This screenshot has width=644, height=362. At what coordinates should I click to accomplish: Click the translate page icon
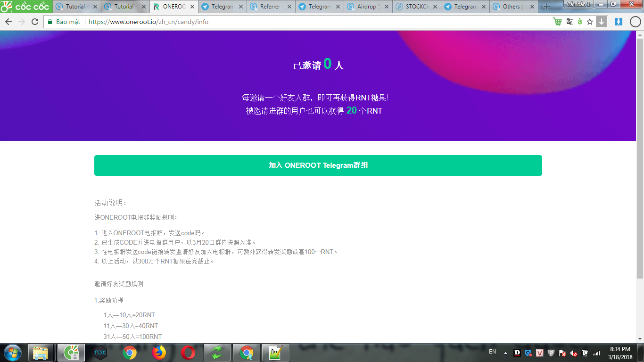(570, 22)
